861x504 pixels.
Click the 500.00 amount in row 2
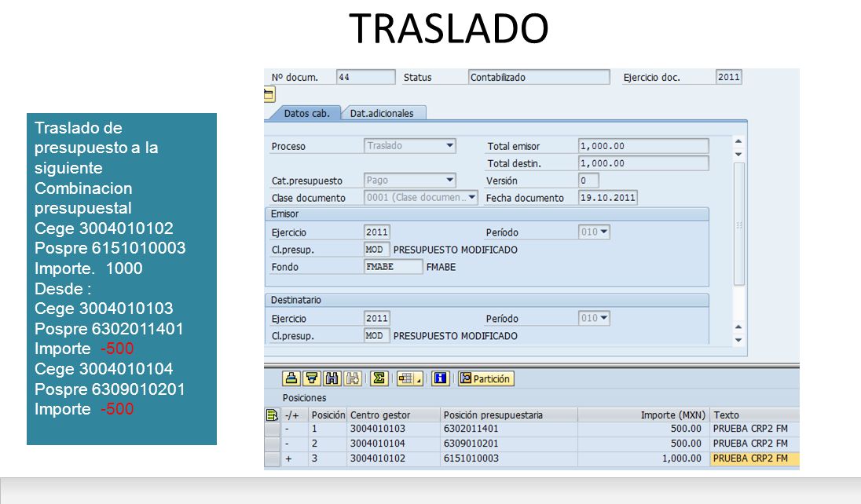[643, 444]
